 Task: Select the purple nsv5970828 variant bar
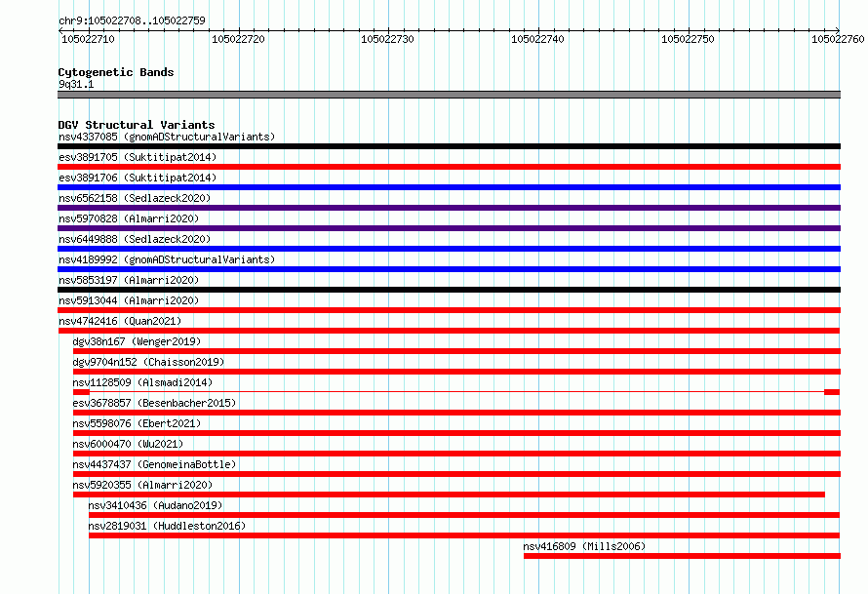tap(449, 228)
